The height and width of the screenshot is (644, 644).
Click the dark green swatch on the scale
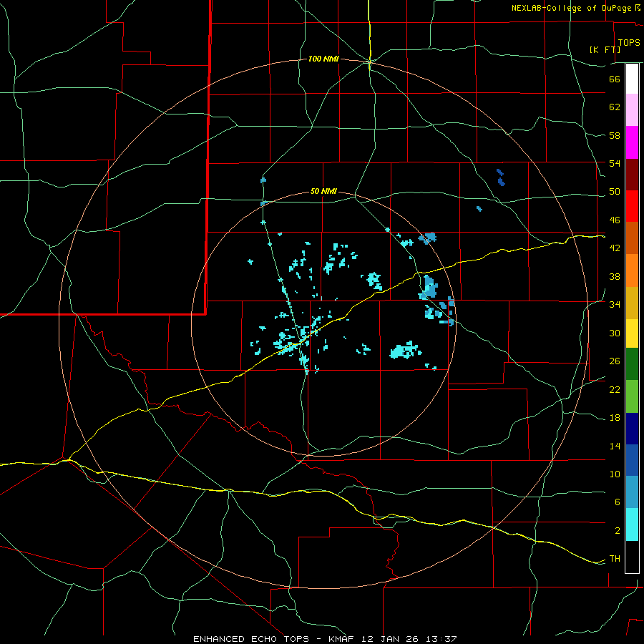coord(632,364)
